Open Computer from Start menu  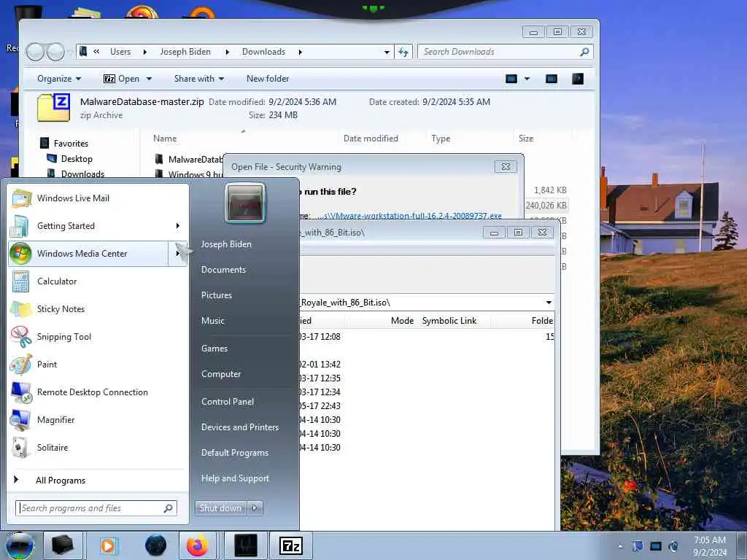click(221, 374)
